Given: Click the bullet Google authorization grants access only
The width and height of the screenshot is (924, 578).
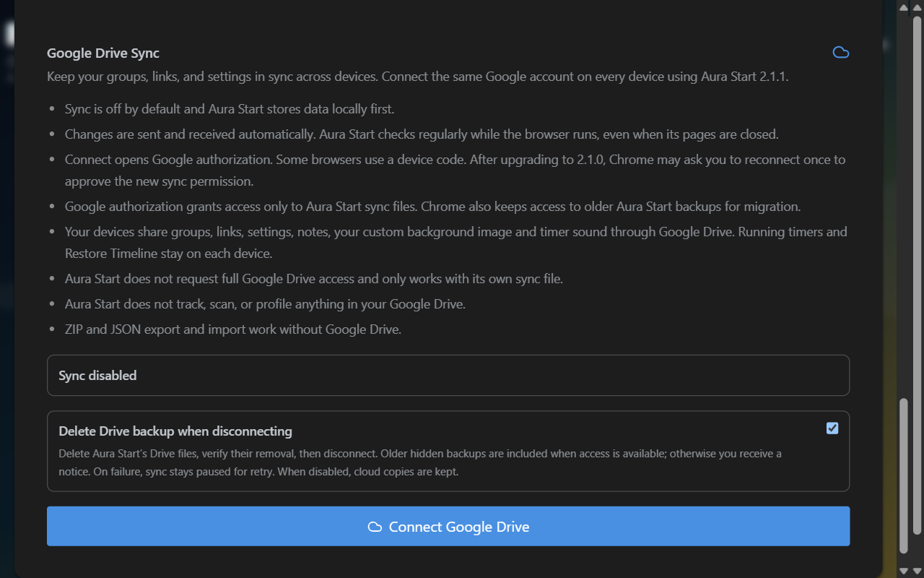Looking at the screenshot, I should (x=433, y=207).
